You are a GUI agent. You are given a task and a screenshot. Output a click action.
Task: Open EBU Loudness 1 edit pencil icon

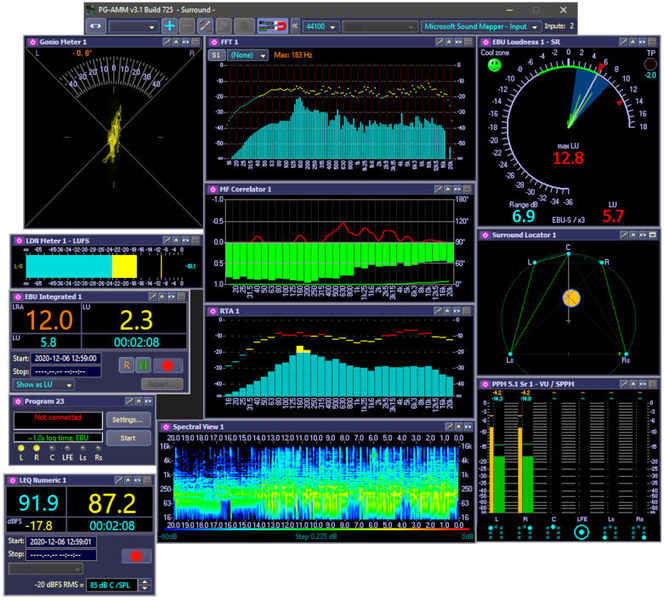click(623, 42)
